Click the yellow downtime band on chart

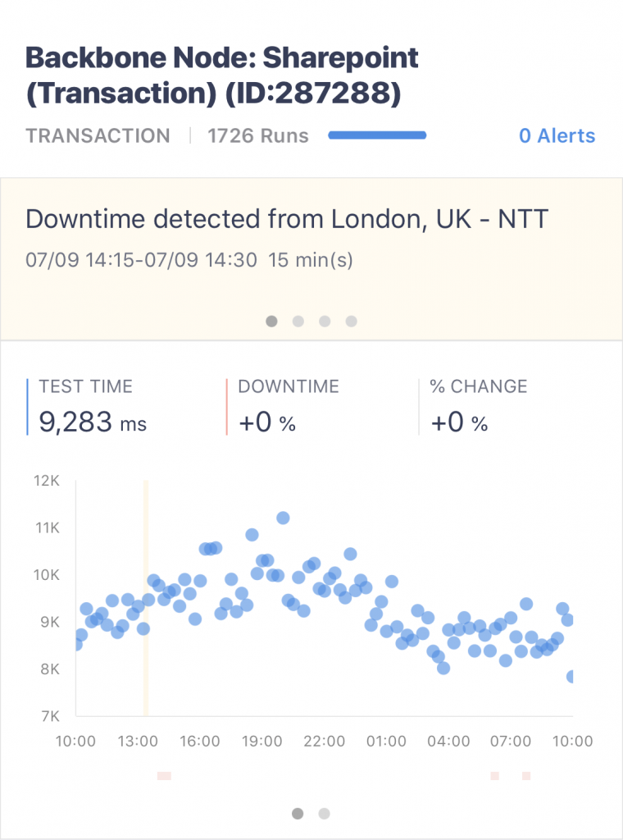pos(146,598)
